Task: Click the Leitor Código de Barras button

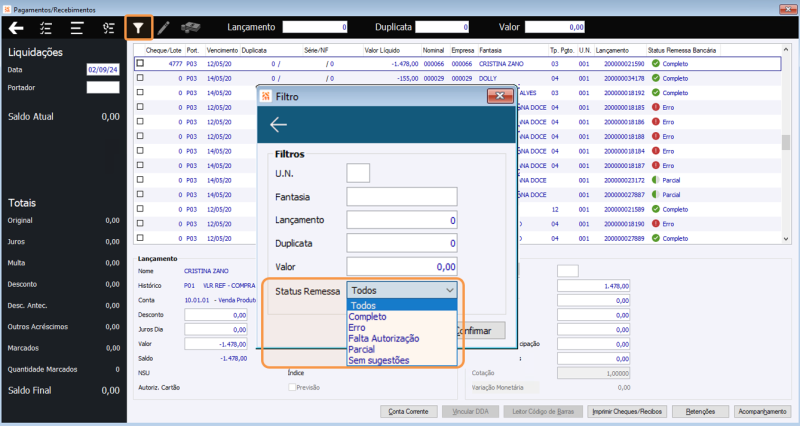Action: (543, 411)
